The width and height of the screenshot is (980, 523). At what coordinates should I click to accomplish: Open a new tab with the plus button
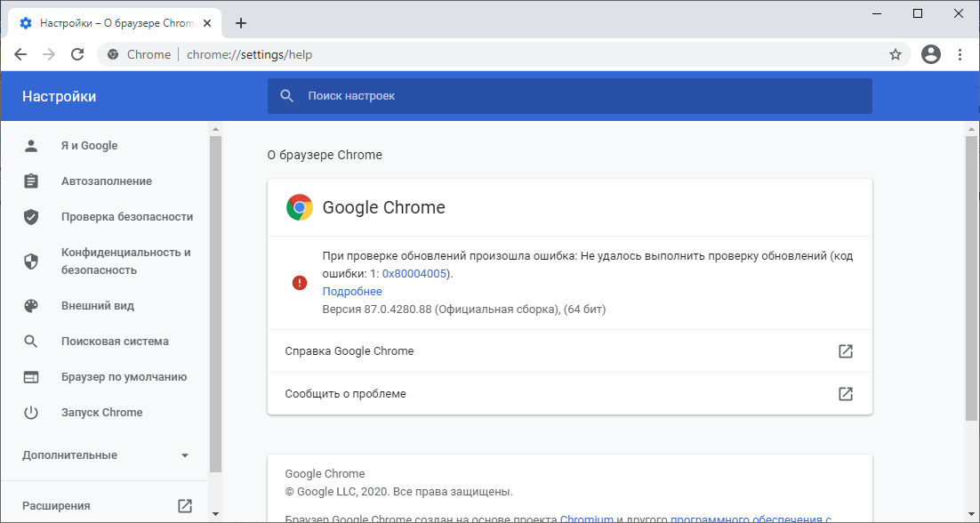pos(241,23)
